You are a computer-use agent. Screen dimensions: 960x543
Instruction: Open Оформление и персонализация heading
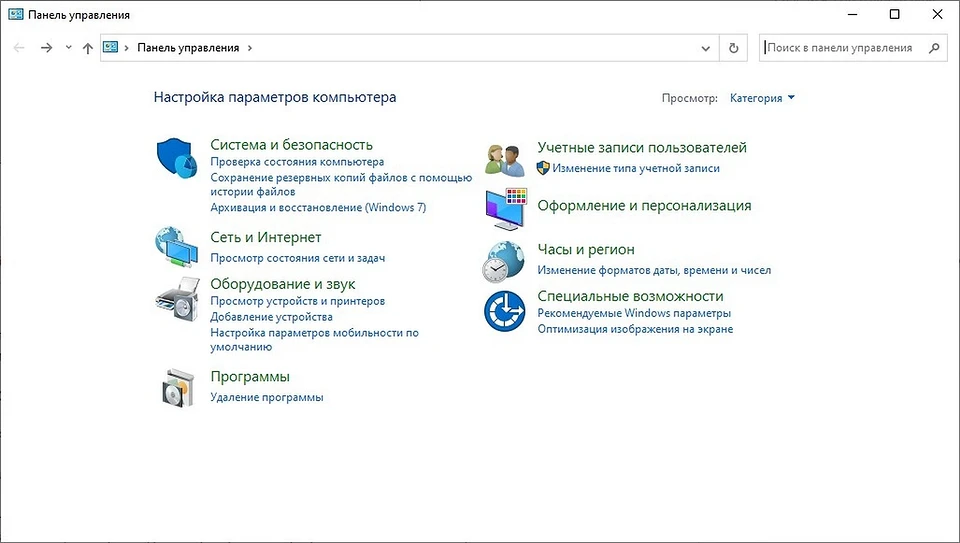click(644, 206)
